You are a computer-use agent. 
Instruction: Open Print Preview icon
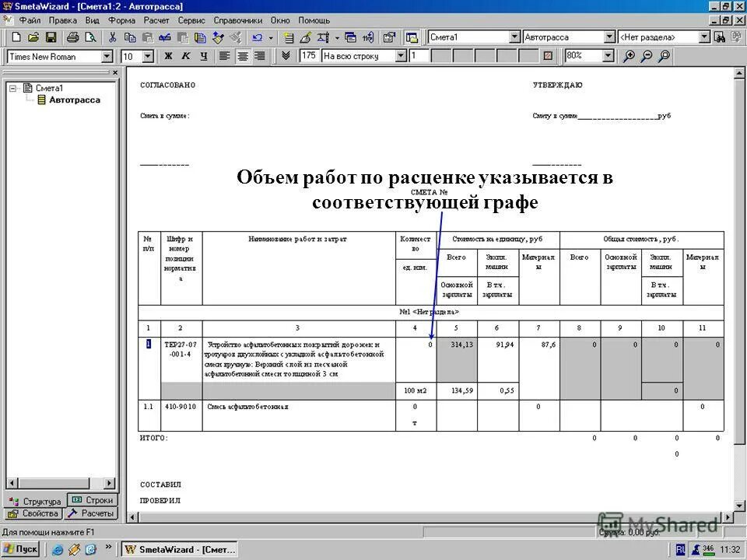click(x=90, y=37)
